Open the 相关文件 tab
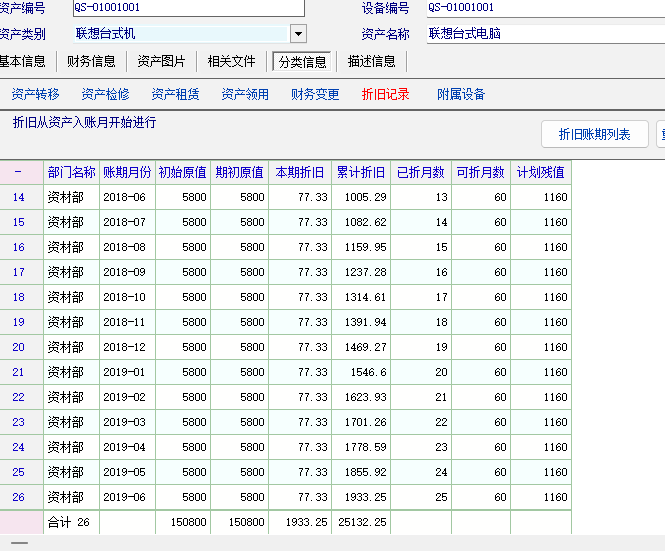 pyautogui.click(x=231, y=61)
